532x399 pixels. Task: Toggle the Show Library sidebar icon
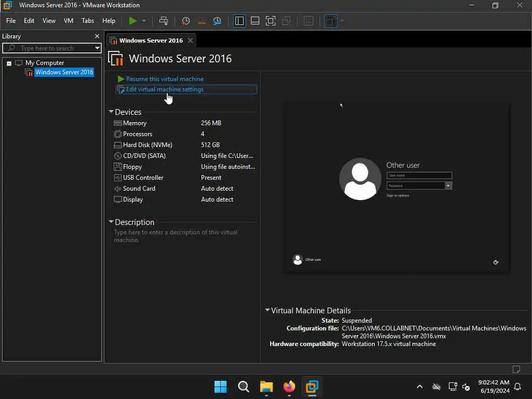[239, 21]
